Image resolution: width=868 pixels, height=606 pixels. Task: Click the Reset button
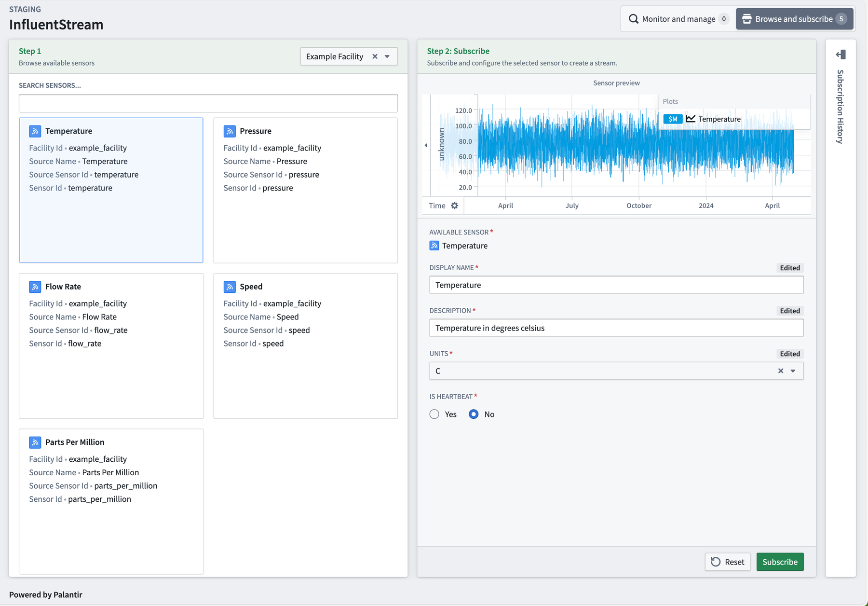pyautogui.click(x=727, y=562)
